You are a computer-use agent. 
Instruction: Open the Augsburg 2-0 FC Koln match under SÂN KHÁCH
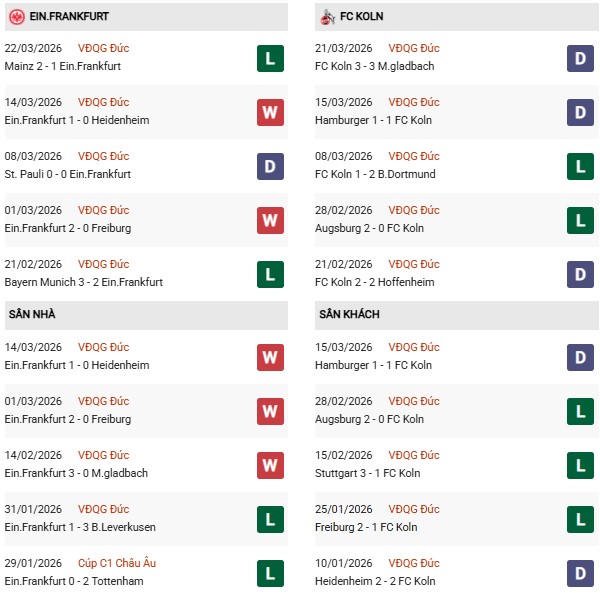click(x=369, y=419)
